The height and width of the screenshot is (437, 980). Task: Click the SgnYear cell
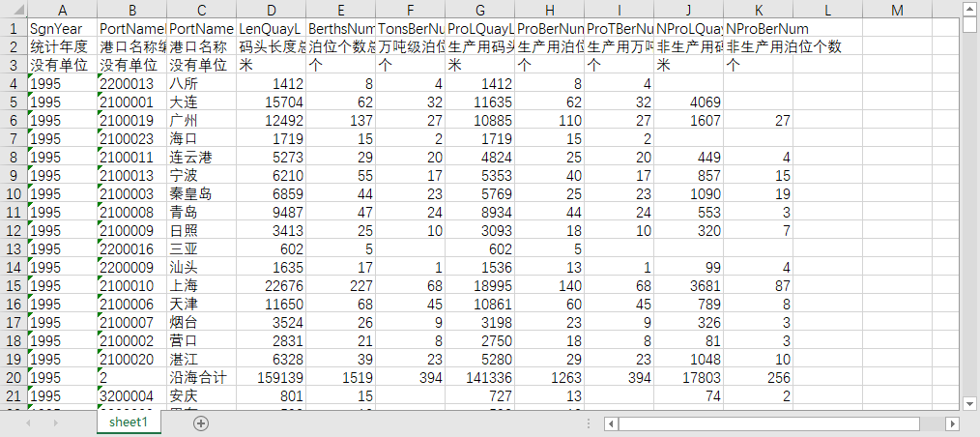63,28
